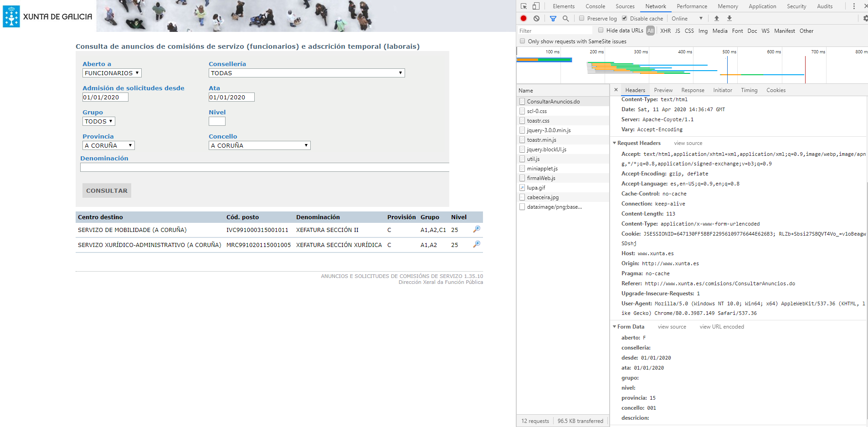This screenshot has height=427, width=868.
Task: Open network search with magnifier icon
Action: pyautogui.click(x=565, y=18)
